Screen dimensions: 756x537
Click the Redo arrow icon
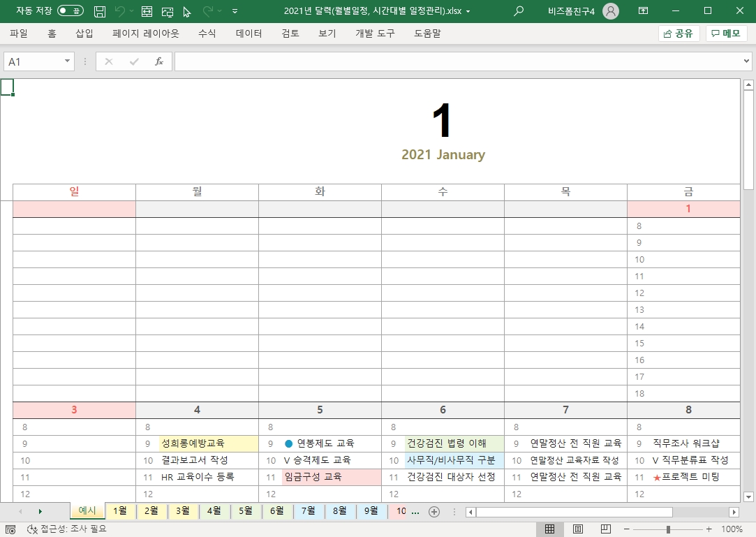tap(208, 10)
